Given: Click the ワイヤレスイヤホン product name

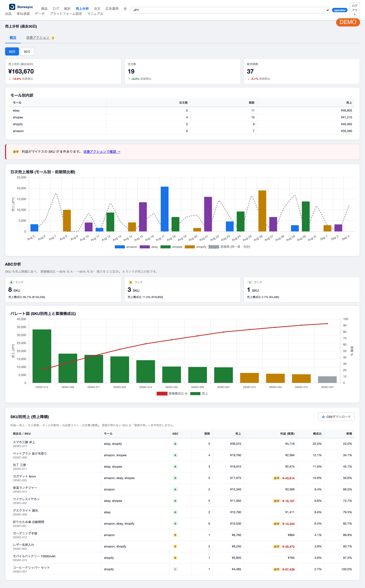Looking at the screenshot, I should pyautogui.click(x=26, y=499).
